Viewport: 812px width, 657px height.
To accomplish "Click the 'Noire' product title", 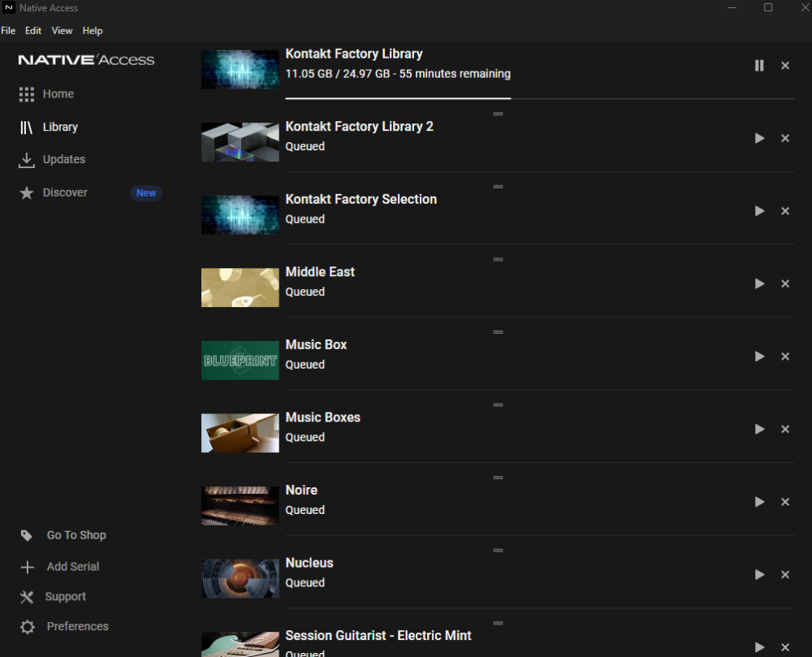I will point(301,490).
